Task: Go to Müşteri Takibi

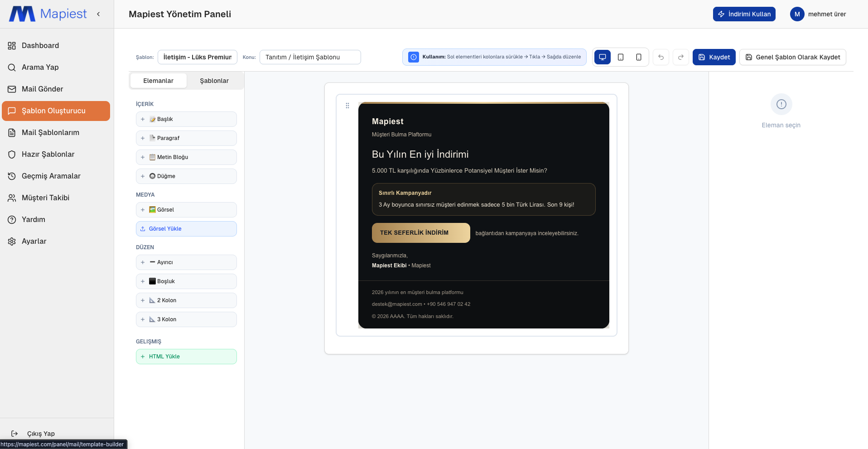Action: (x=56, y=198)
